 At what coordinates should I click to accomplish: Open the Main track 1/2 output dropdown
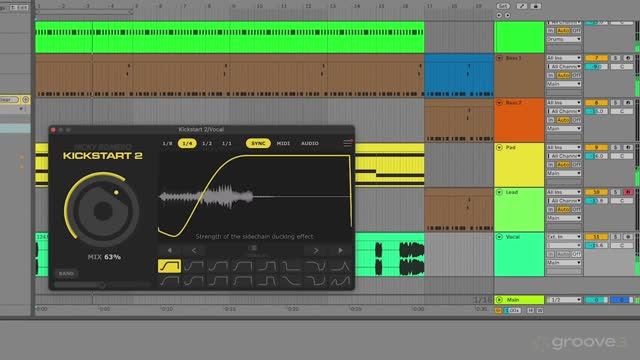pyautogui.click(x=564, y=300)
